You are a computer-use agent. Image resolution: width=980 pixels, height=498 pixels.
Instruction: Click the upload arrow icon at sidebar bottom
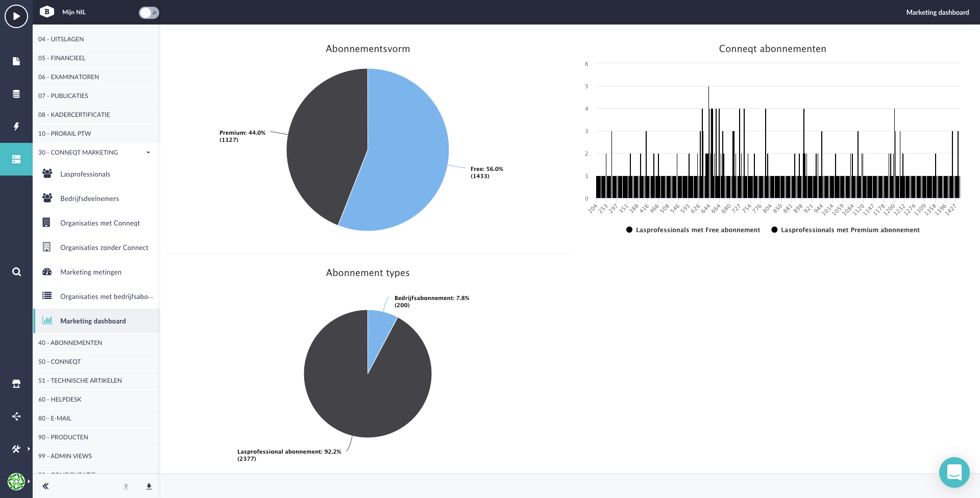(x=126, y=486)
